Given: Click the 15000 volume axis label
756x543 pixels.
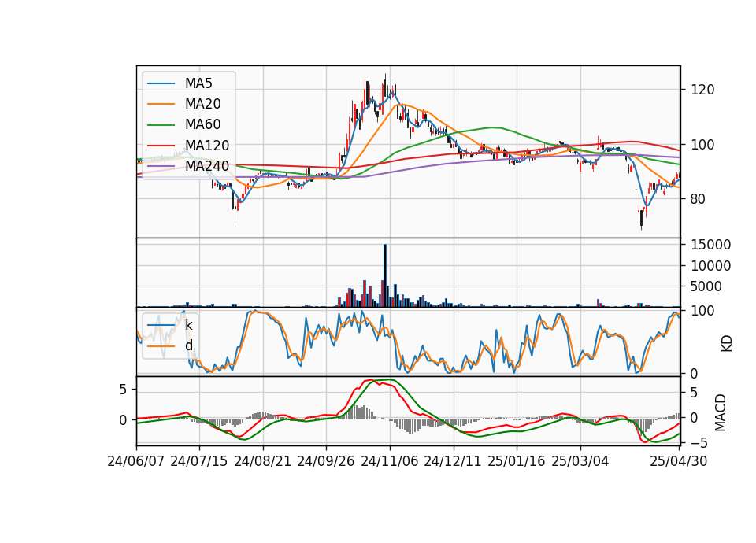Looking at the screenshot, I should (x=710, y=245).
